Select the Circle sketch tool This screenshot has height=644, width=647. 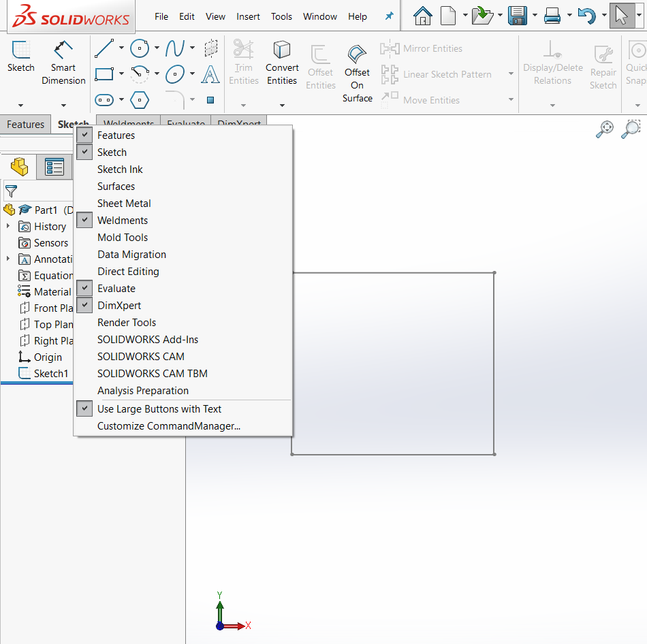(140, 49)
